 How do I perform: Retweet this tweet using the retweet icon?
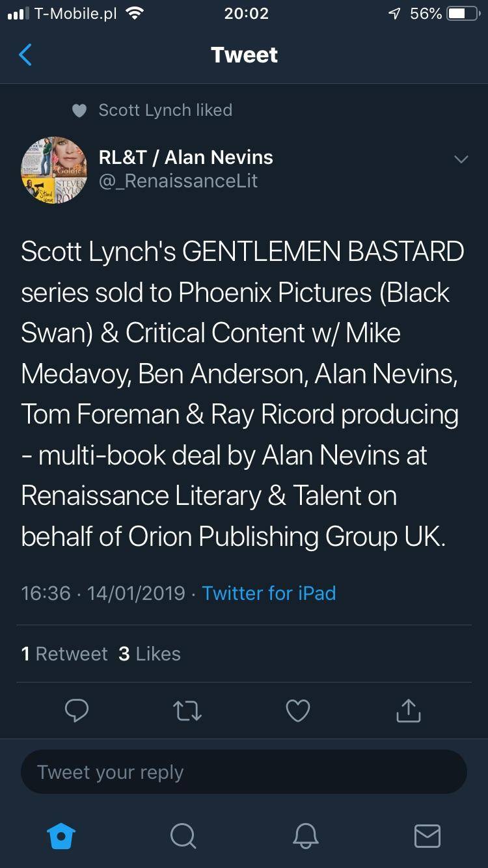click(x=187, y=711)
